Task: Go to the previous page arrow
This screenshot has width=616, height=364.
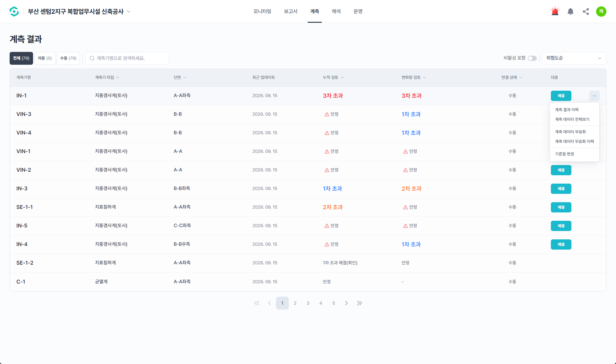Action: click(x=269, y=303)
